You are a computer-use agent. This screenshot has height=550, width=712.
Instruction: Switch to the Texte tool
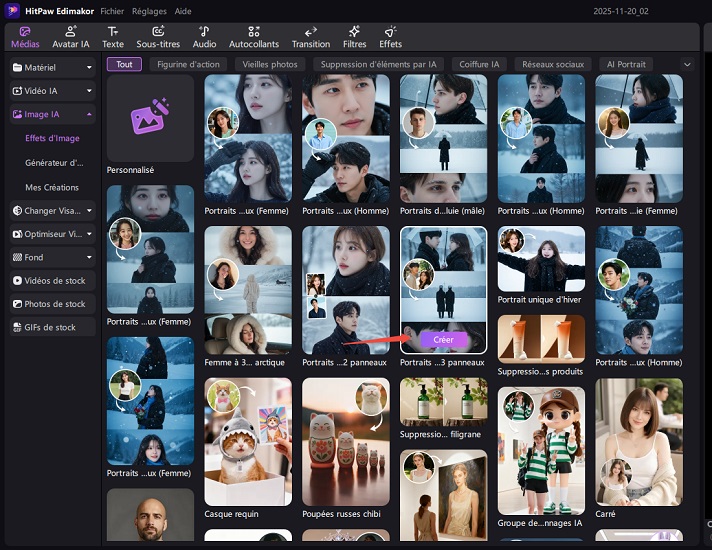[113, 37]
